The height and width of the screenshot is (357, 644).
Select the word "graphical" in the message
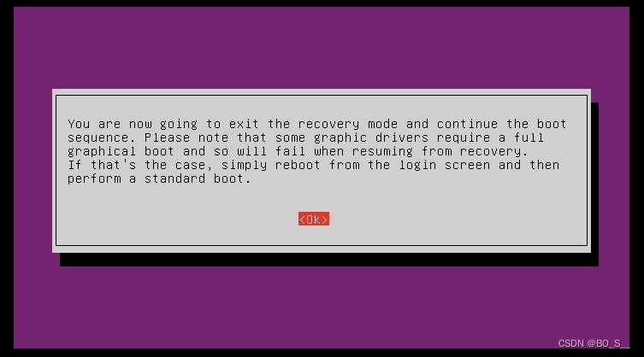(x=102, y=151)
